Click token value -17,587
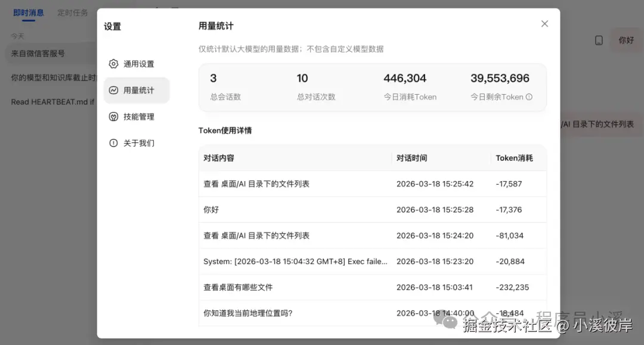Viewport: 644px width, 345px height. [509, 184]
